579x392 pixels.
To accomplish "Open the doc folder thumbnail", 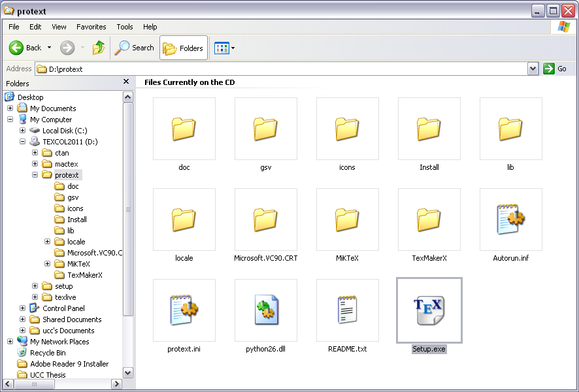I will pyautogui.click(x=184, y=129).
